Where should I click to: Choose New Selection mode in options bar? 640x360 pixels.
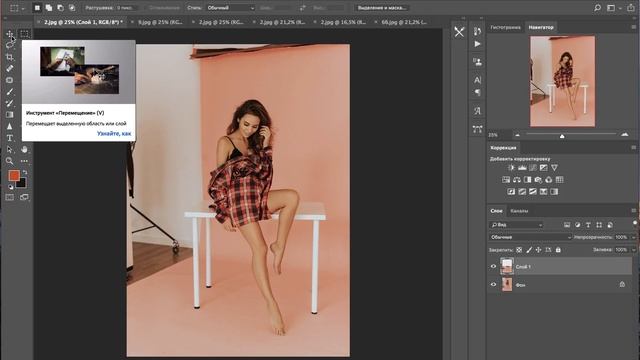tap(37, 8)
